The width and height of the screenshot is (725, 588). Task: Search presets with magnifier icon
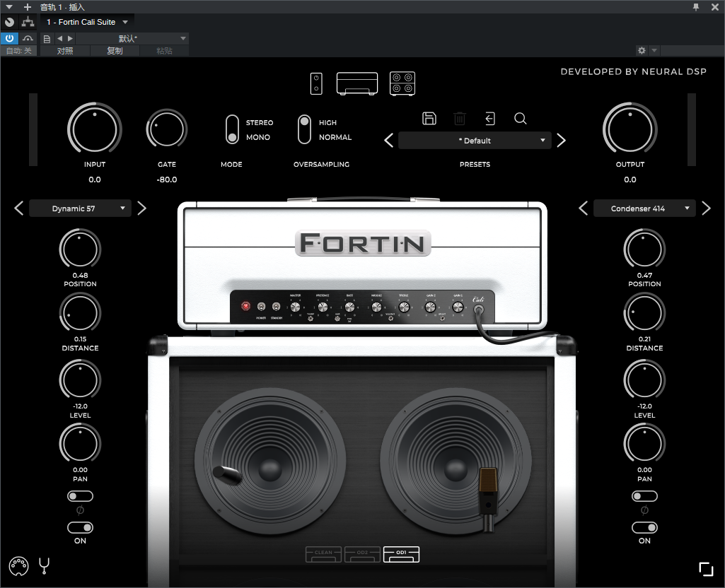point(520,119)
